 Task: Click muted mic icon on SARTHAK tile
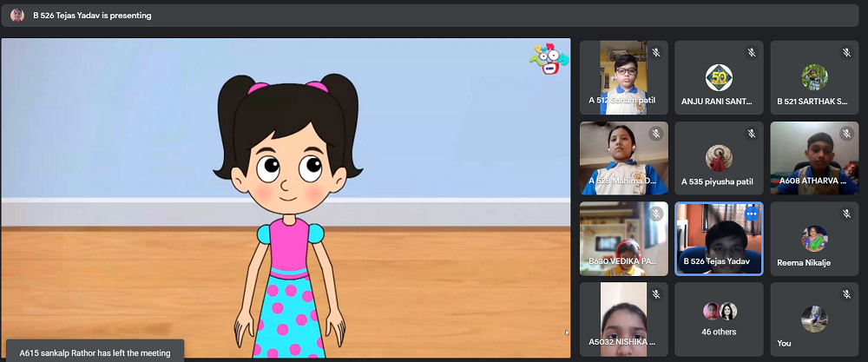click(x=846, y=53)
